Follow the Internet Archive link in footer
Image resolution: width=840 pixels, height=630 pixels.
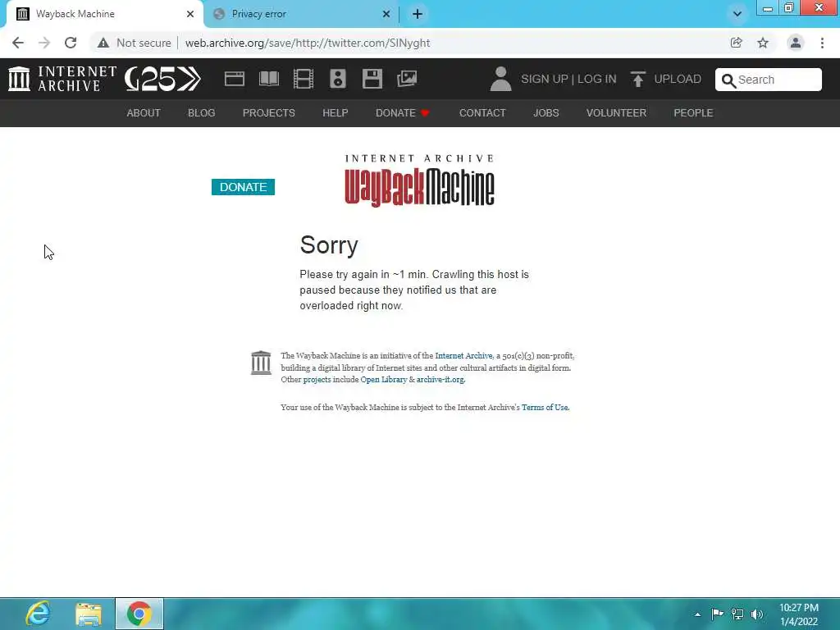pyautogui.click(x=463, y=356)
